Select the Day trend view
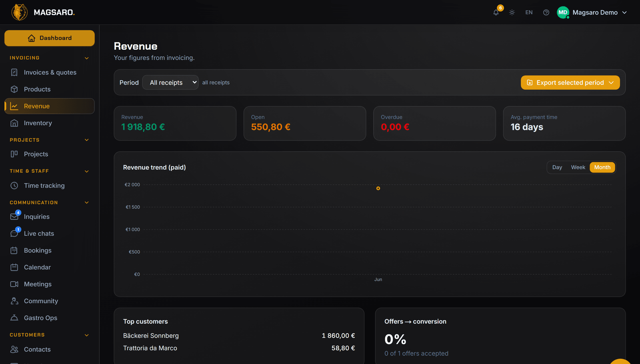Image resolution: width=640 pixels, height=364 pixels. 557,167
